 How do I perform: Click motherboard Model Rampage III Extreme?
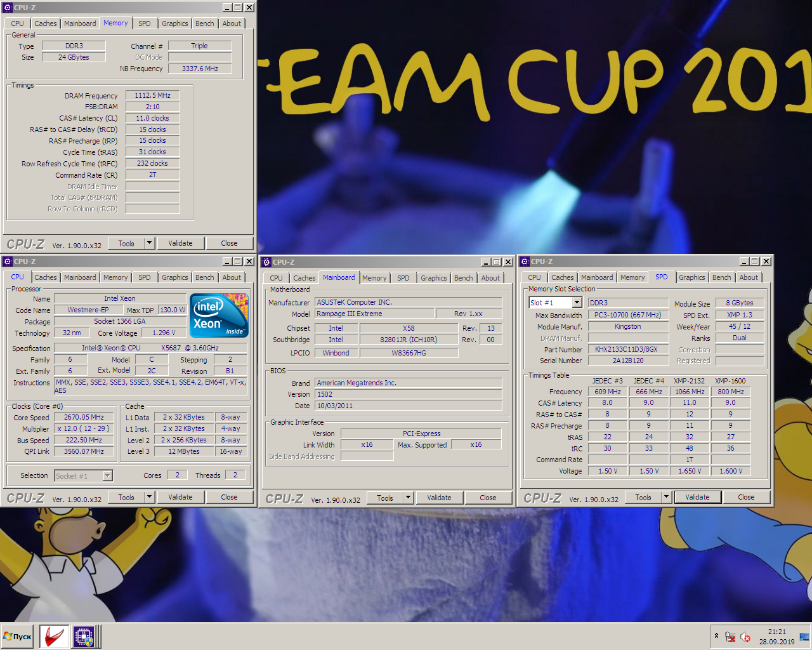click(374, 314)
